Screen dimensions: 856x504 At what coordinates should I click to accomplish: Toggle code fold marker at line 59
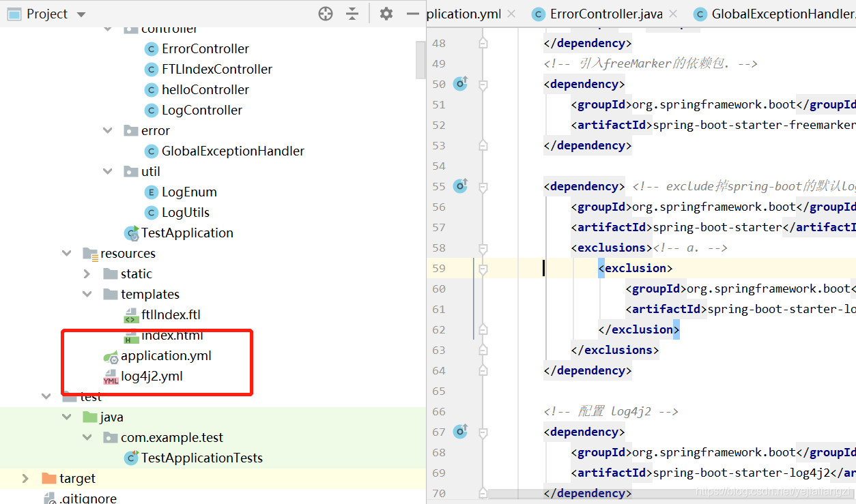coord(483,269)
